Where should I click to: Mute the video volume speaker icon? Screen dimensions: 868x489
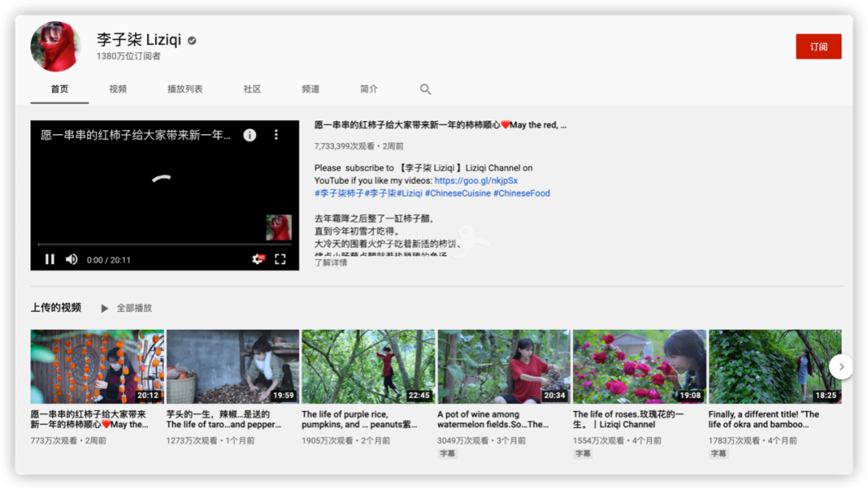tap(72, 259)
